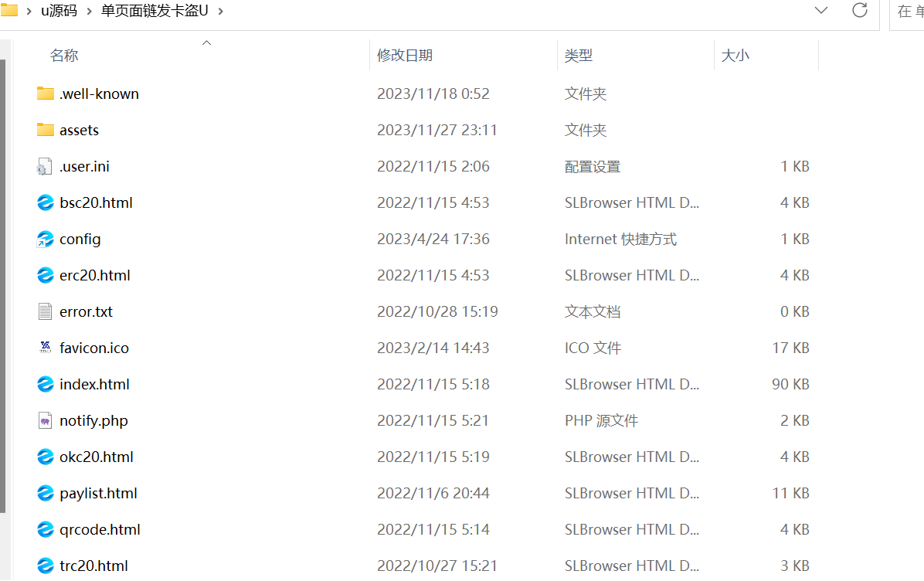This screenshot has height=581, width=924.
Task: Select the trc20.html file name
Action: (93, 566)
